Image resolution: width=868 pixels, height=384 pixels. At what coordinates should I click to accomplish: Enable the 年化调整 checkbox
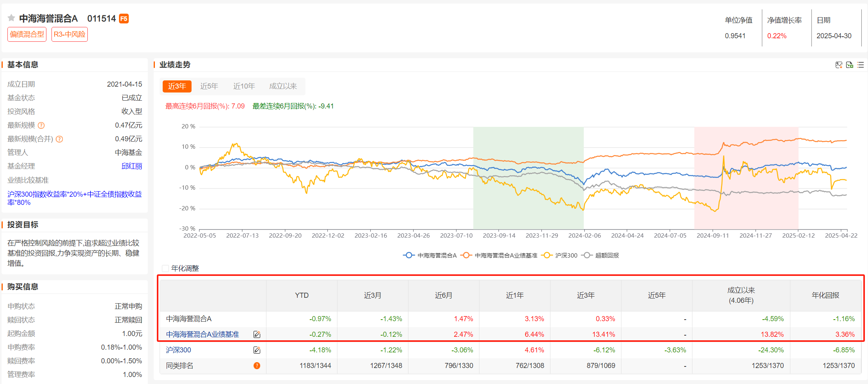tap(165, 268)
